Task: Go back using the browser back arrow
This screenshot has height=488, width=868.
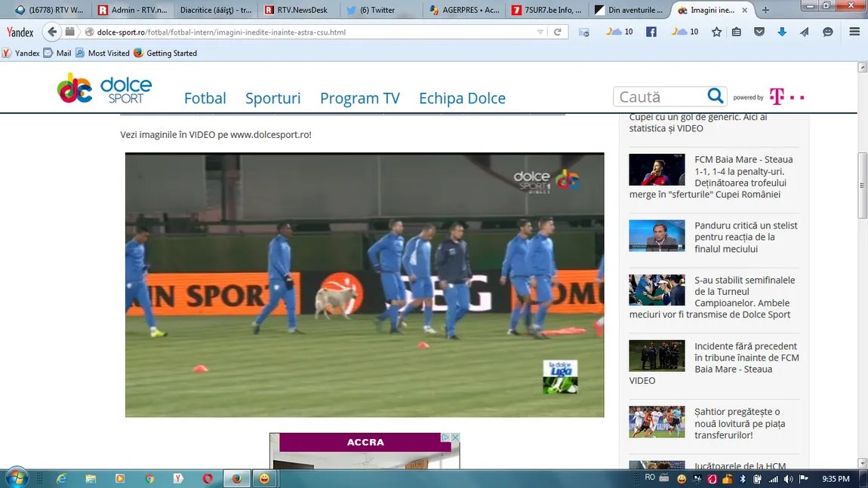Action: pyautogui.click(x=52, y=32)
